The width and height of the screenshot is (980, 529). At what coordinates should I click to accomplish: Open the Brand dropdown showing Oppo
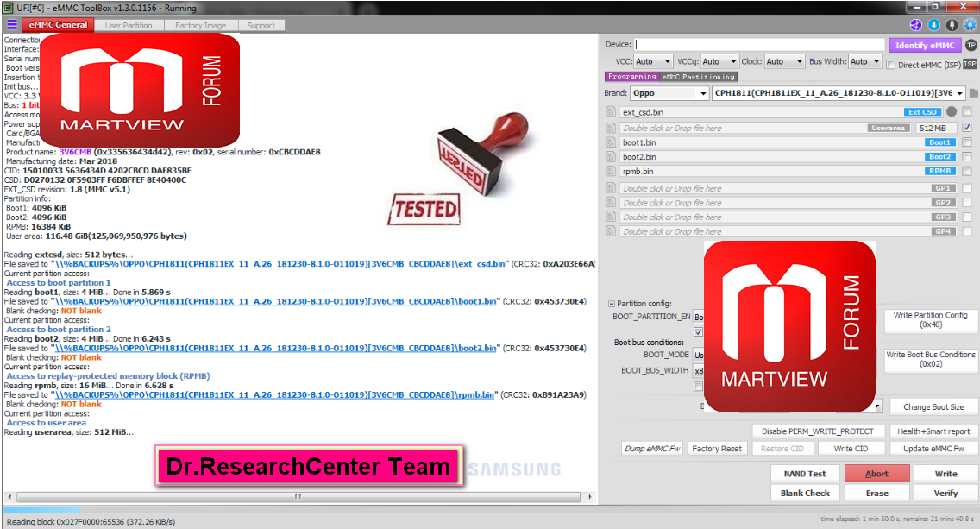669,93
